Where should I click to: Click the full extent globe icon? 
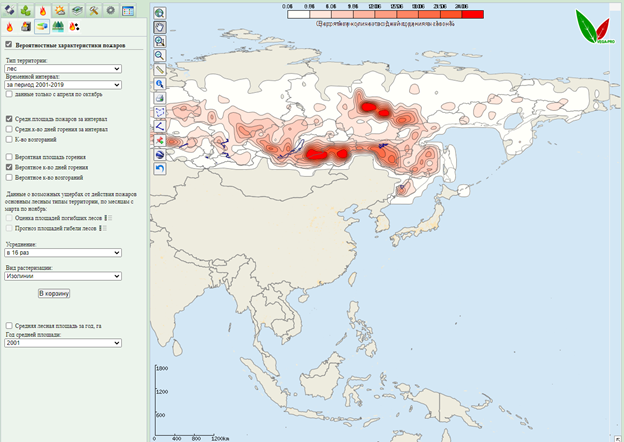[160, 14]
